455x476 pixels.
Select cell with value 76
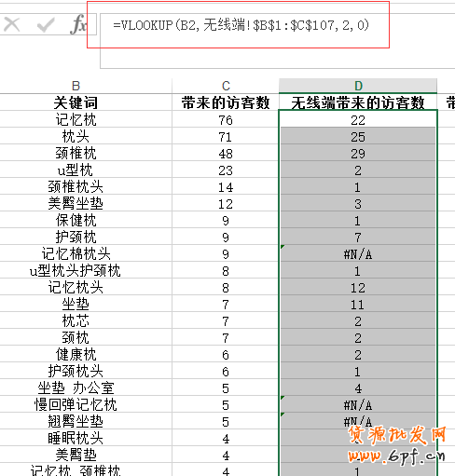[226, 120]
